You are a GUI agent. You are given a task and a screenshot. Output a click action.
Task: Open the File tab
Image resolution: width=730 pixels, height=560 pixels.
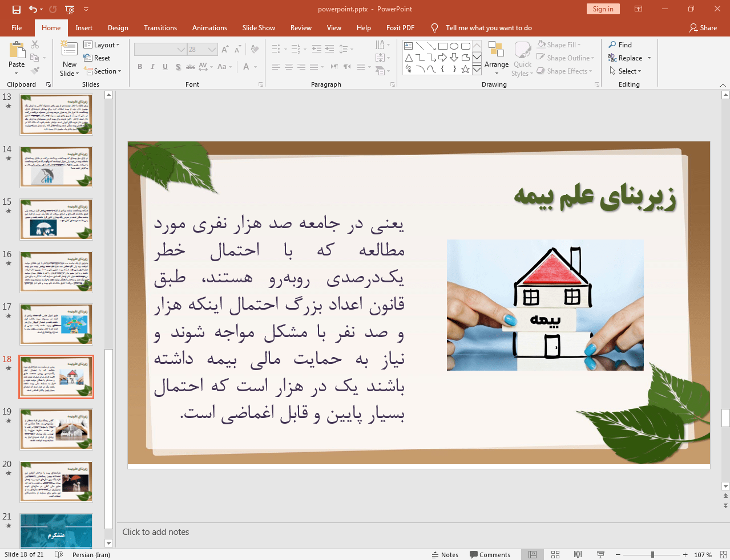(17, 27)
